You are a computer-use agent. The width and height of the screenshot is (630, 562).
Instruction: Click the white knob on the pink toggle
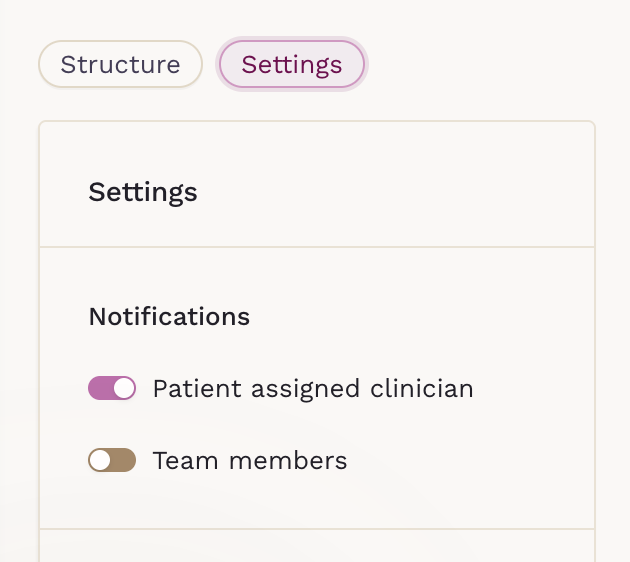(x=124, y=388)
